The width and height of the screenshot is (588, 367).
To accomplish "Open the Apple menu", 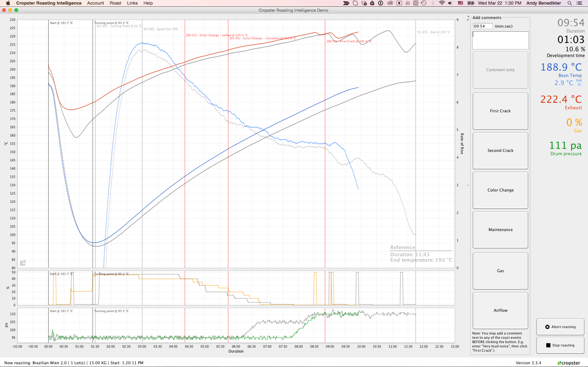I will click(8, 3).
